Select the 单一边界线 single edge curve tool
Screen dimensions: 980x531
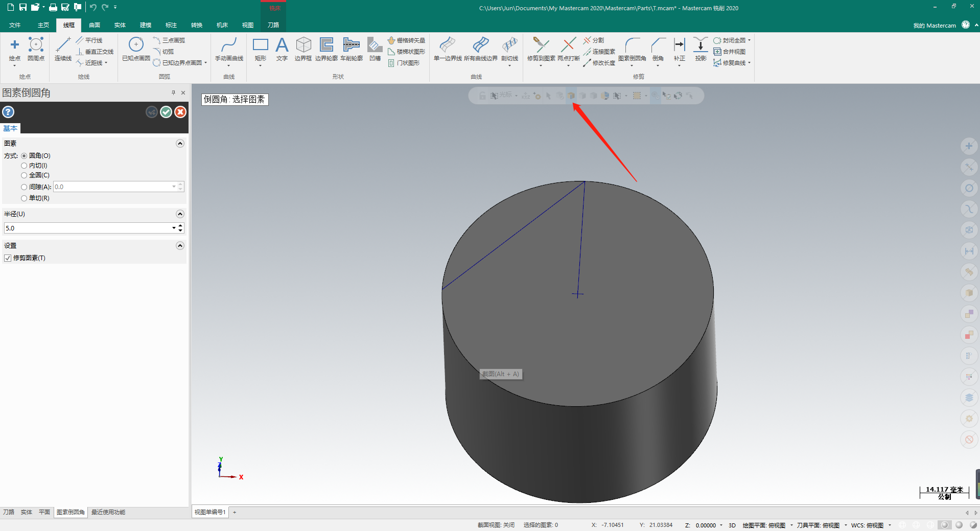448,50
